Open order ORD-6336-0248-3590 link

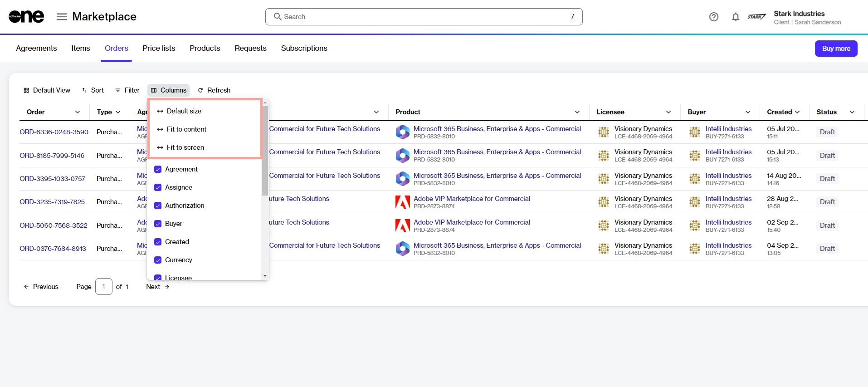click(54, 132)
